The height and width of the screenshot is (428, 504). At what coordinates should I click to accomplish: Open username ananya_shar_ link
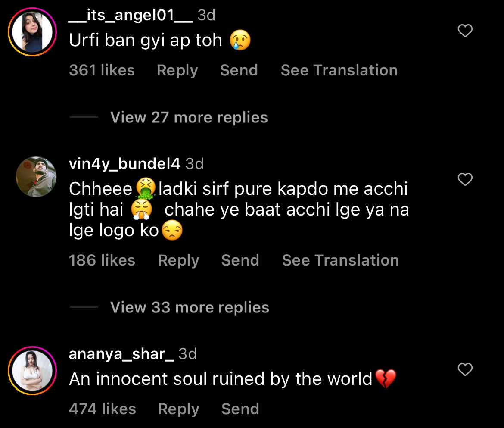pyautogui.click(x=121, y=354)
